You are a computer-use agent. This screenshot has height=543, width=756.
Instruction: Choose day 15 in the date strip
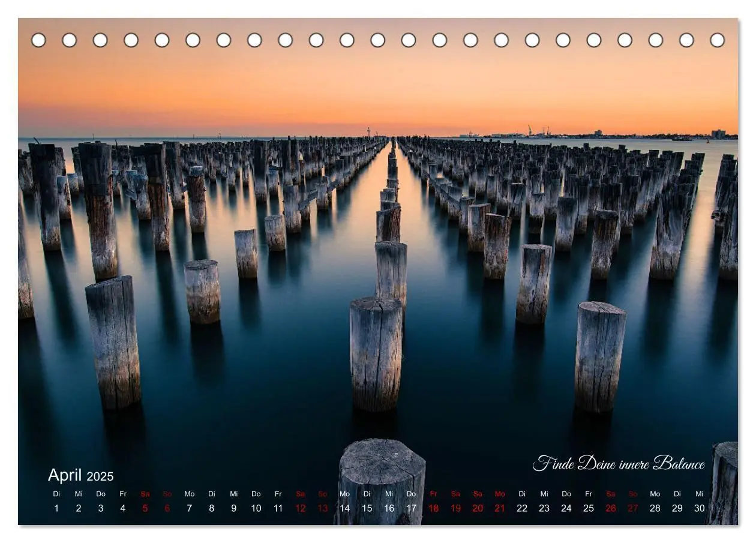367,508
